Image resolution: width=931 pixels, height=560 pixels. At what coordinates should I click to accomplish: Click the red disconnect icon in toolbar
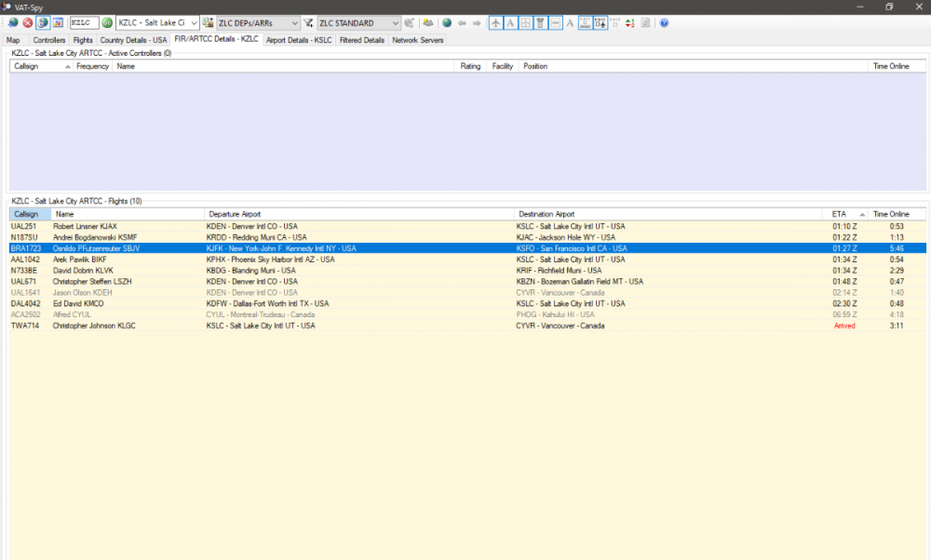(28, 22)
